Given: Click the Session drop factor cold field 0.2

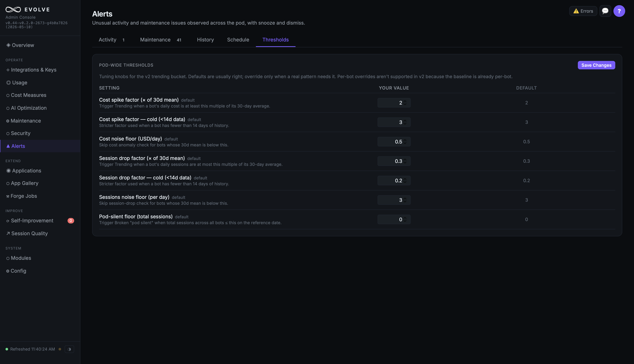Looking at the screenshot, I should tap(394, 181).
